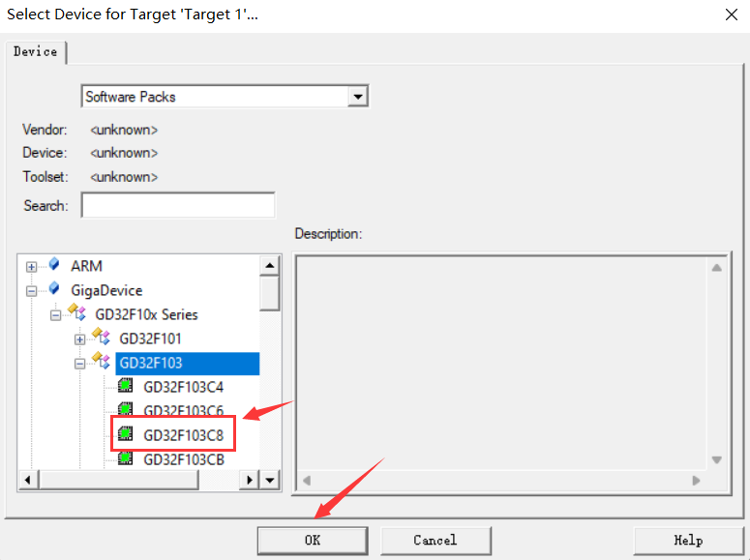Click Description pane scroll right arrow
Viewport: 750px width, 560px height.
(697, 480)
